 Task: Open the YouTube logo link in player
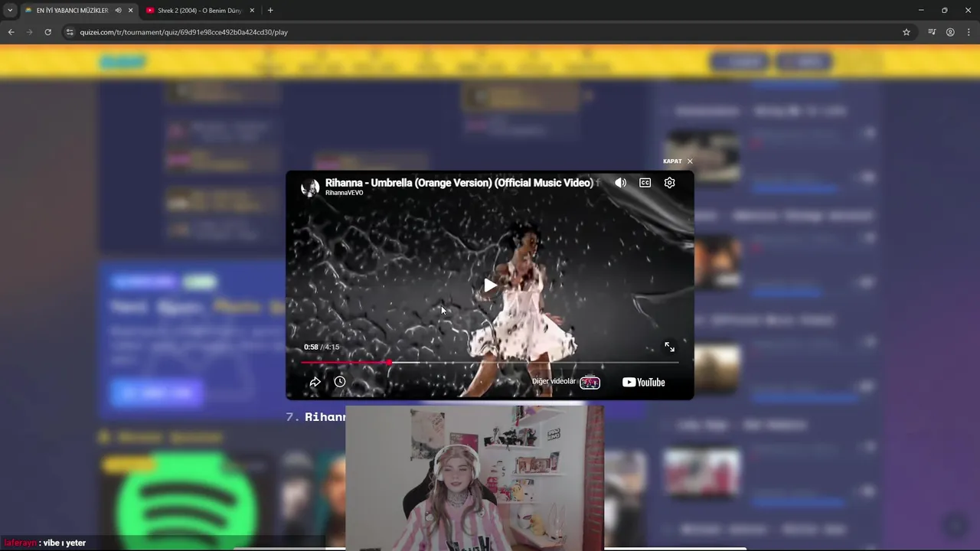(x=643, y=382)
